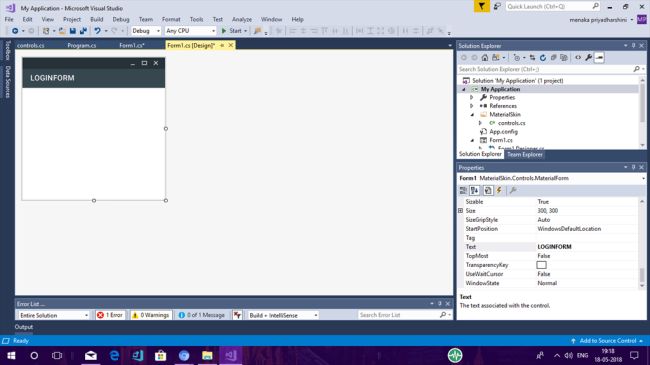Toggle the 1 Error filter button
This screenshot has width=650, height=365.
pyautogui.click(x=110, y=315)
